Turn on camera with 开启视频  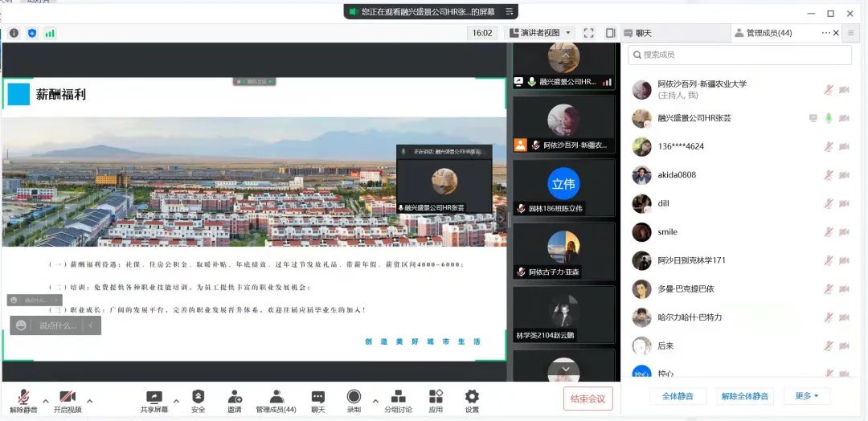(68, 399)
